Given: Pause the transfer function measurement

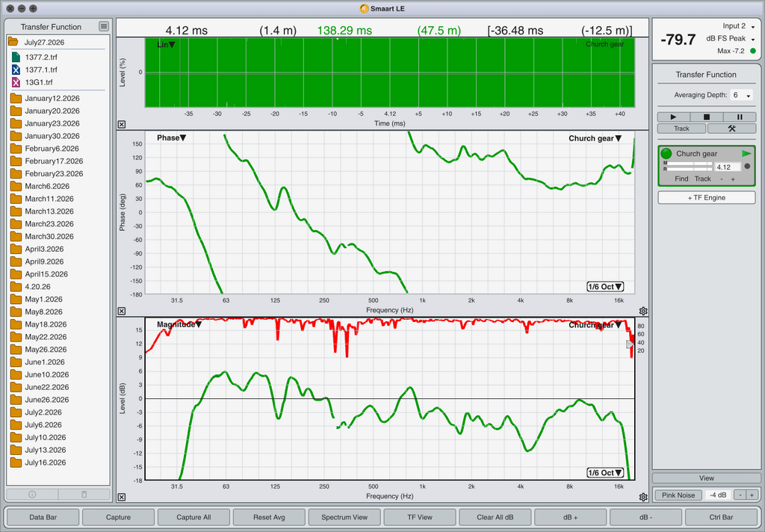Looking at the screenshot, I should coord(740,117).
